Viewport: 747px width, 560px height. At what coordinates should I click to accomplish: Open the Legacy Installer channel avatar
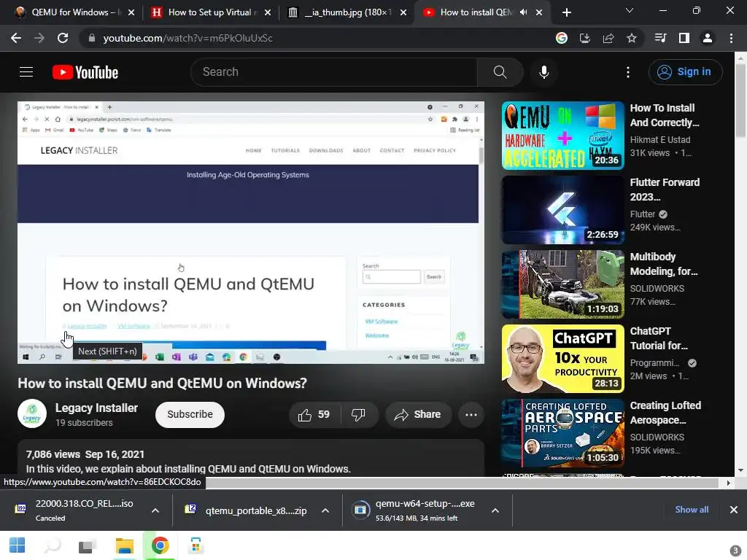[x=32, y=413]
